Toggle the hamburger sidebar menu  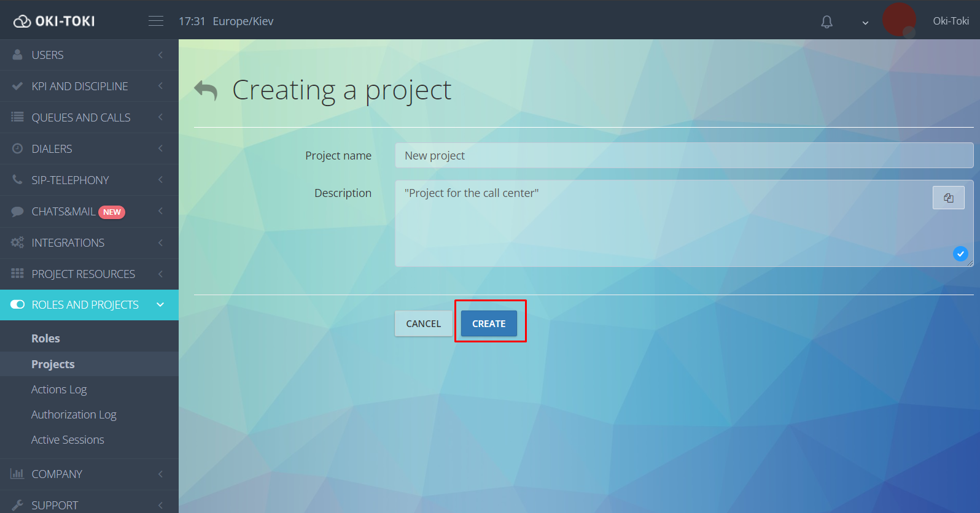coord(156,21)
